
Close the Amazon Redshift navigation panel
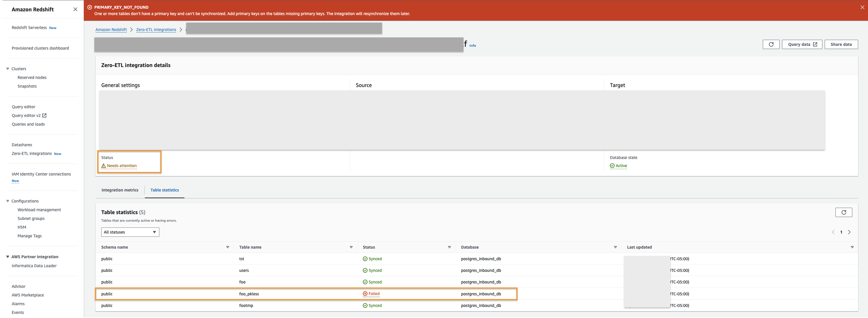(x=75, y=10)
